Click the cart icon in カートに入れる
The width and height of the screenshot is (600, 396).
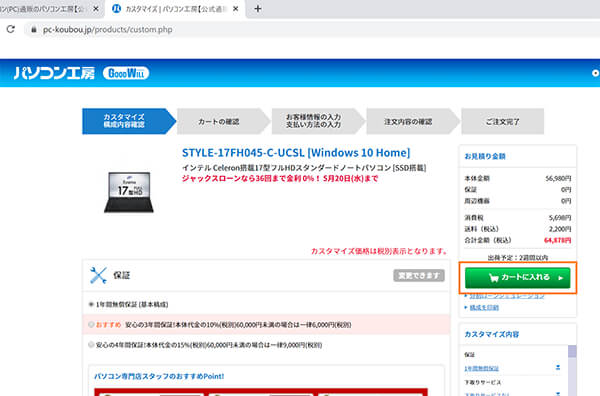coord(494,278)
